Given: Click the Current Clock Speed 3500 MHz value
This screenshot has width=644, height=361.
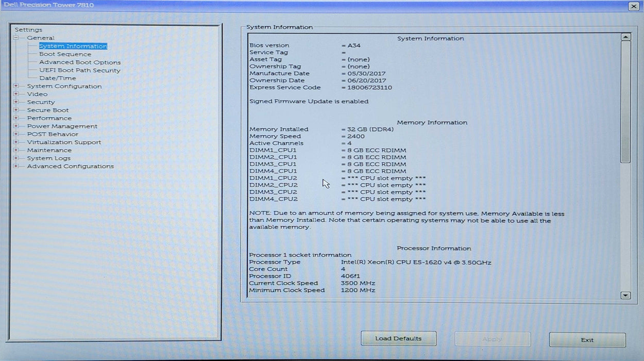Looking at the screenshot, I should click(358, 283).
